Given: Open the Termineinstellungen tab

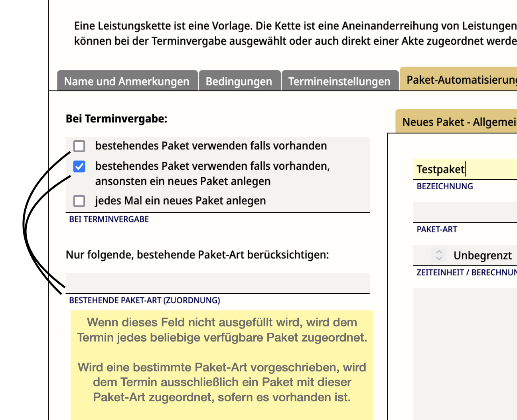Looking at the screenshot, I should click(x=340, y=81).
